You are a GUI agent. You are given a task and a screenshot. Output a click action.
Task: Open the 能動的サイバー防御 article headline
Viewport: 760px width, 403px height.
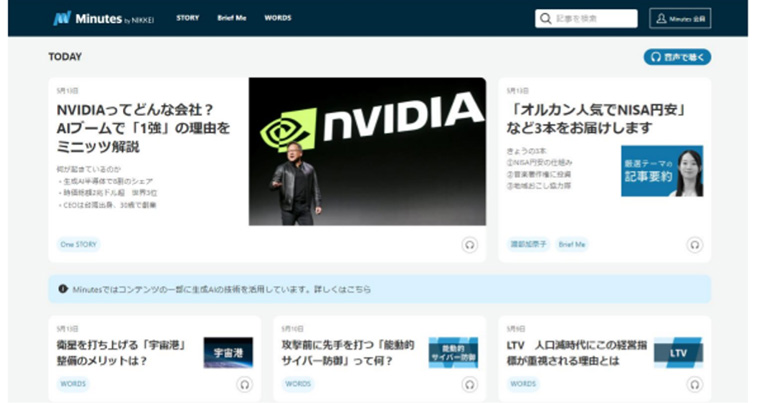348,353
